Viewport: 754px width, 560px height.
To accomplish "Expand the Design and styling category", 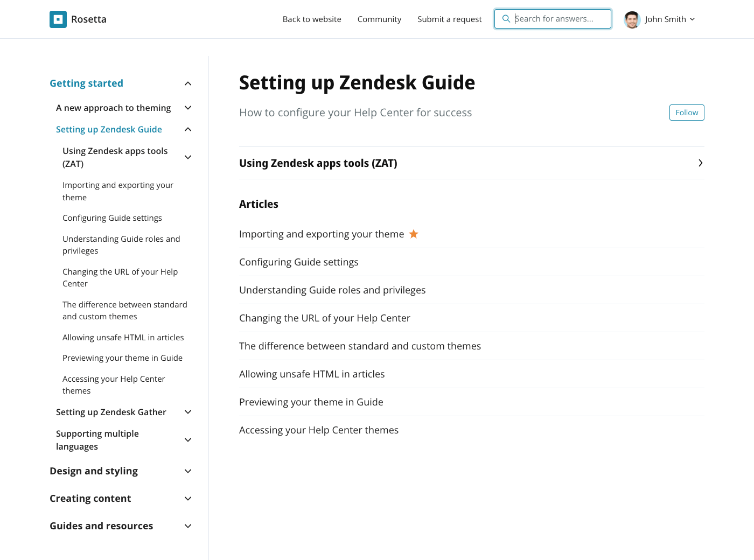I will 188,471.
